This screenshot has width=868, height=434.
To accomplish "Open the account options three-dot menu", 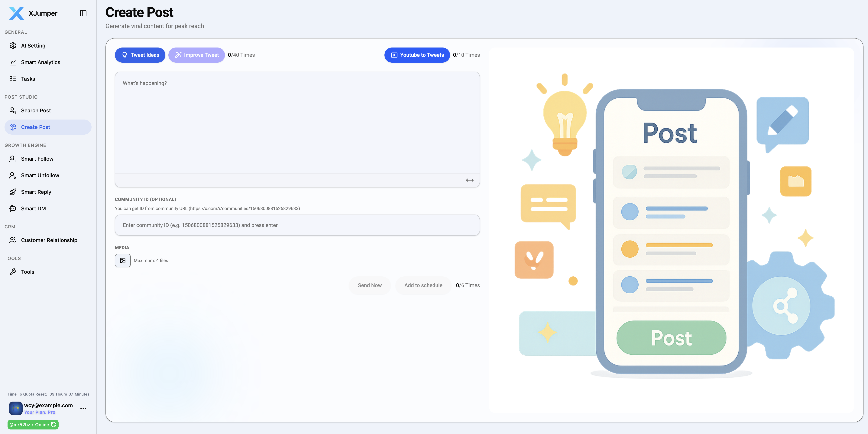I will (x=83, y=408).
